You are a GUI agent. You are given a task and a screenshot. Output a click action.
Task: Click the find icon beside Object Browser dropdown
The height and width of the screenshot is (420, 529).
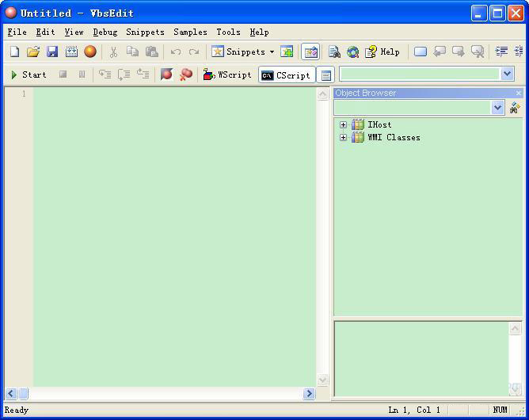pyautogui.click(x=515, y=108)
